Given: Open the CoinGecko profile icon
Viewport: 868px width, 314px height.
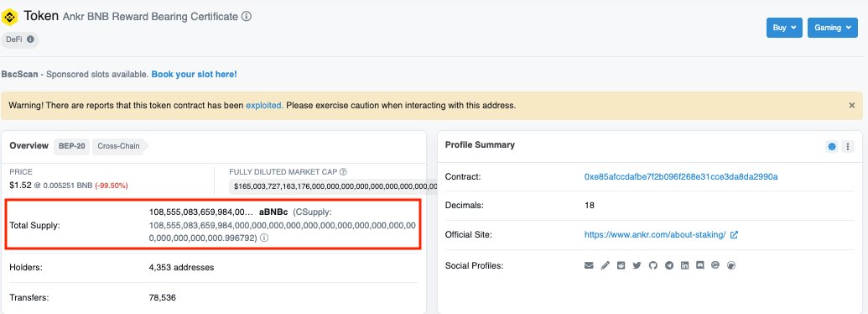Looking at the screenshot, I should tap(731, 266).
